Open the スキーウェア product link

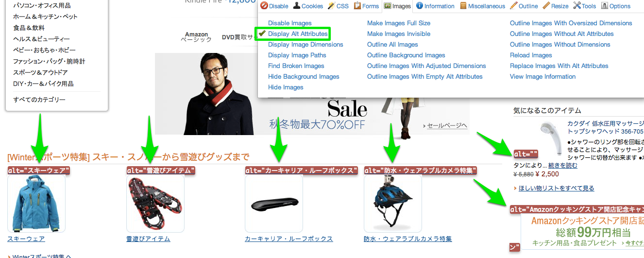point(26,239)
